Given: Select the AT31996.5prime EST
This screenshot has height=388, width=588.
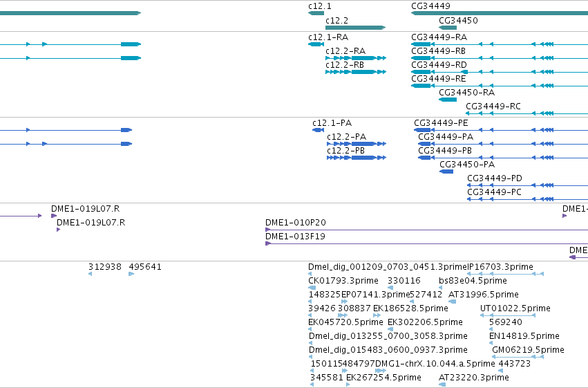Looking at the screenshot, I should pyautogui.click(x=484, y=295).
